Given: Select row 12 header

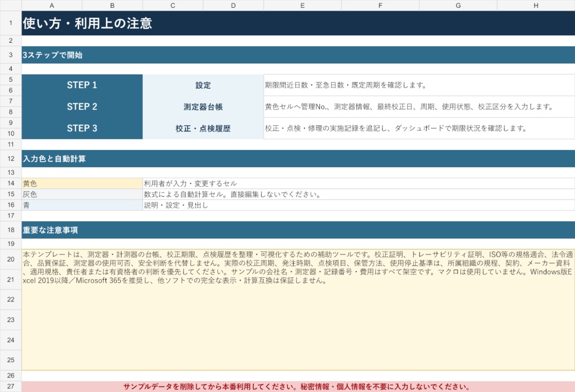Looking at the screenshot, I should (11, 159).
